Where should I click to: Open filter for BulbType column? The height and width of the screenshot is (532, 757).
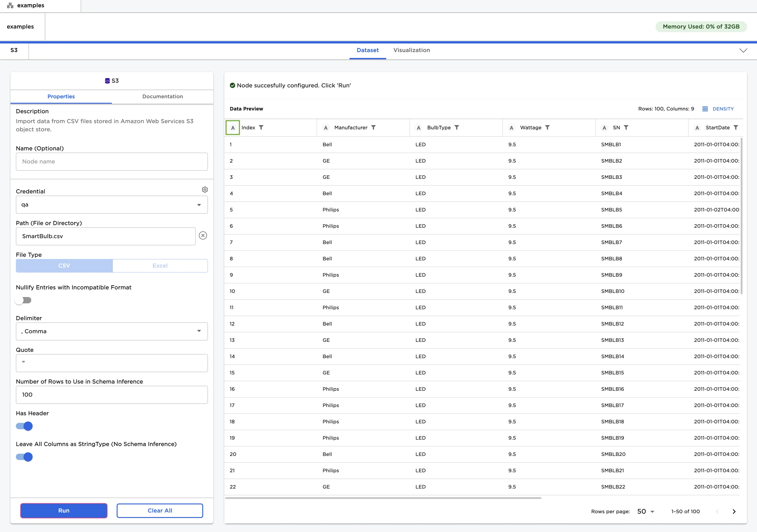[457, 127]
